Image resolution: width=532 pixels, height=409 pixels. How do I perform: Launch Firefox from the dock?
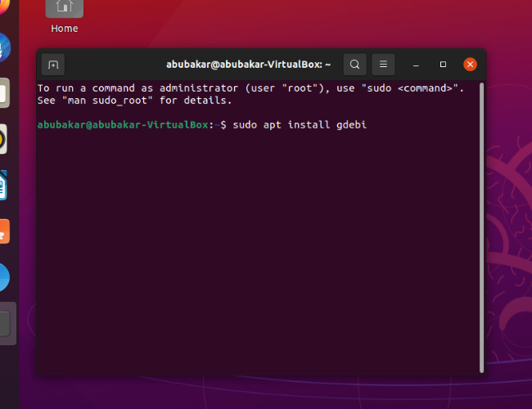3,7
